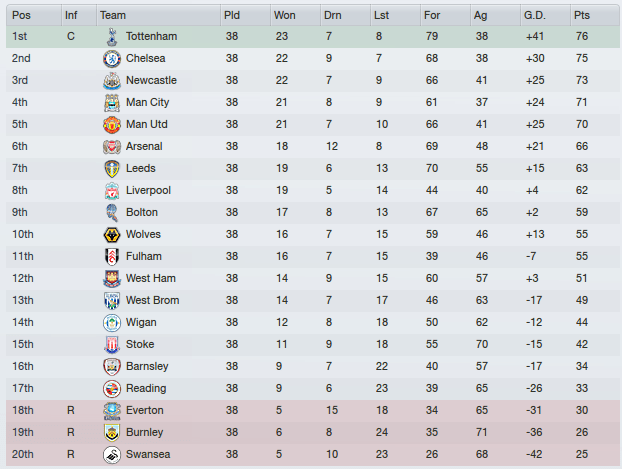Image resolution: width=622 pixels, height=469 pixels.
Task: Select the Burnley relegation row
Action: click(x=310, y=432)
